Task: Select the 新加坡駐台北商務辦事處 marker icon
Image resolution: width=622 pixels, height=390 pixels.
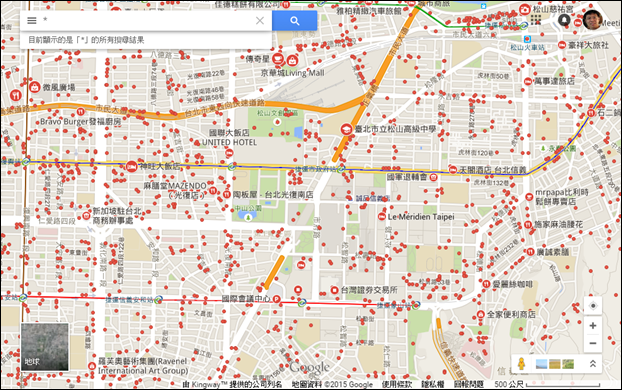Action: pyautogui.click(x=86, y=215)
